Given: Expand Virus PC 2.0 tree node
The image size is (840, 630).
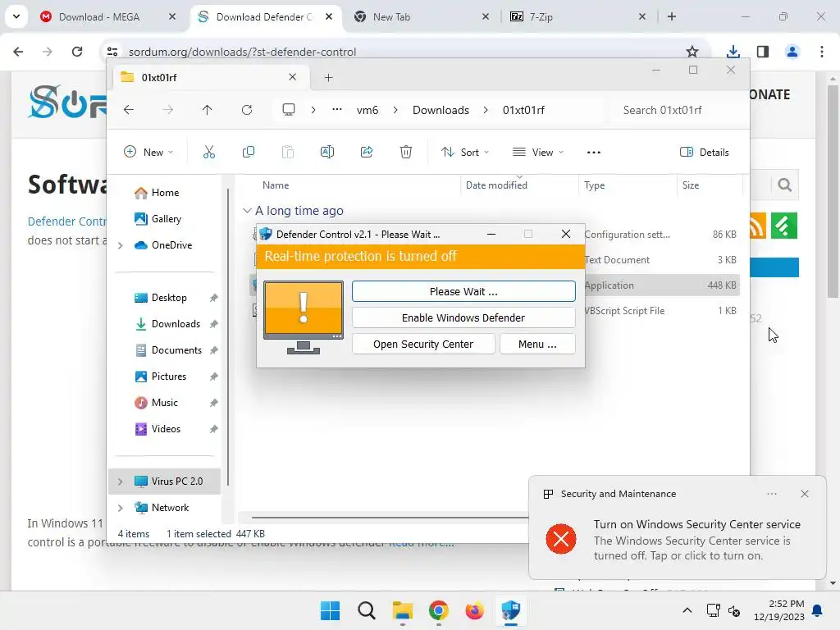Looking at the screenshot, I should click(x=121, y=482).
